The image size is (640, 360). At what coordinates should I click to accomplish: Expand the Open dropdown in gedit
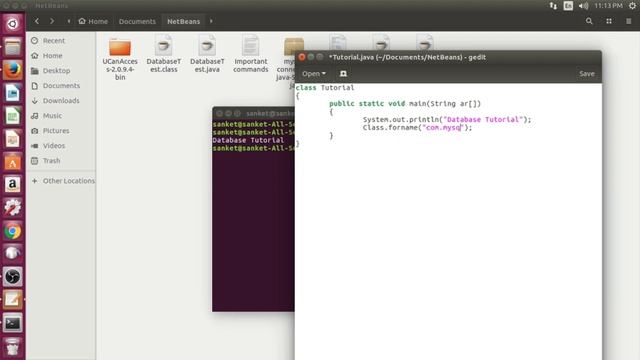pyautogui.click(x=313, y=74)
